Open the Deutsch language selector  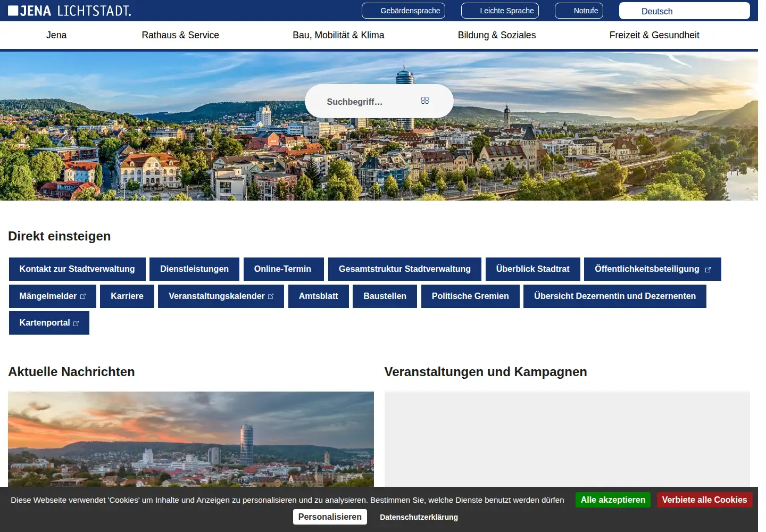point(685,11)
